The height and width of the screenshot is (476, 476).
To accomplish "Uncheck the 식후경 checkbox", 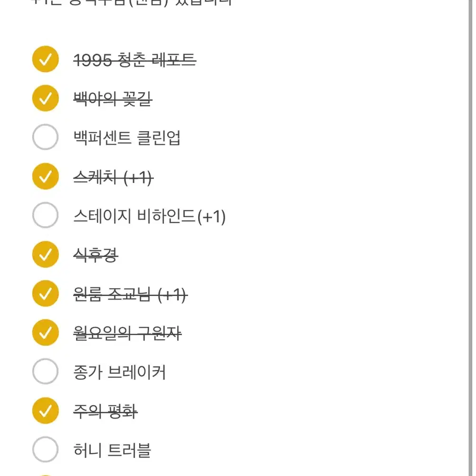I will pos(45,255).
